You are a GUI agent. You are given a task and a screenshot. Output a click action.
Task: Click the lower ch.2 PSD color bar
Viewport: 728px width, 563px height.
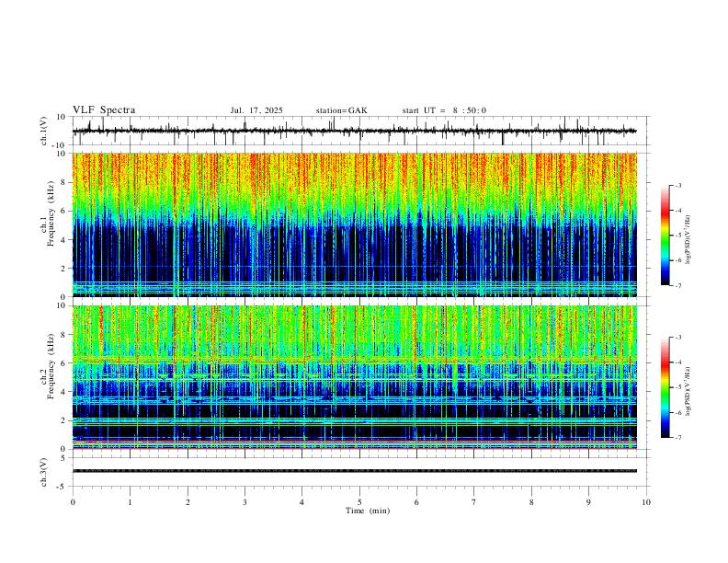coord(665,387)
